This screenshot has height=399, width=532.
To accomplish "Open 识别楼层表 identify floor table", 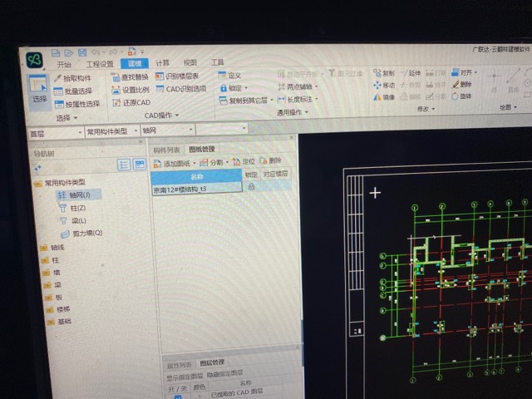I will click(x=177, y=76).
